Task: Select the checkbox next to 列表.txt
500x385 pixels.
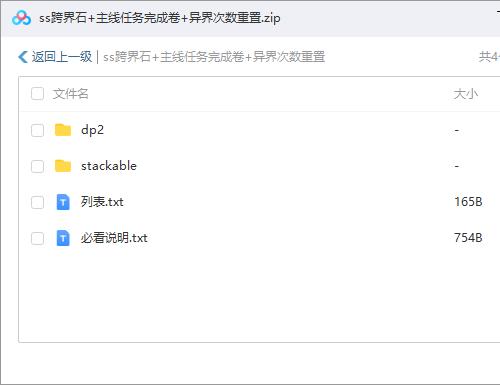Action: (37, 202)
